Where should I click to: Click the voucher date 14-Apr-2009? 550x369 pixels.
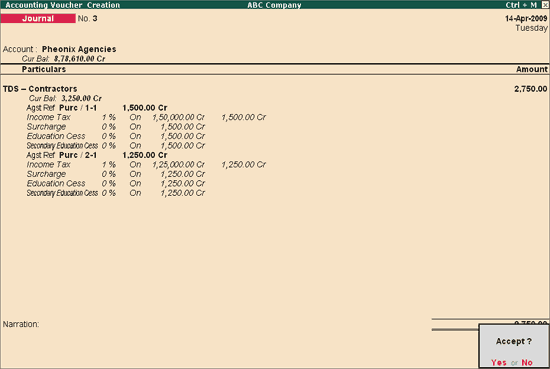(x=526, y=19)
